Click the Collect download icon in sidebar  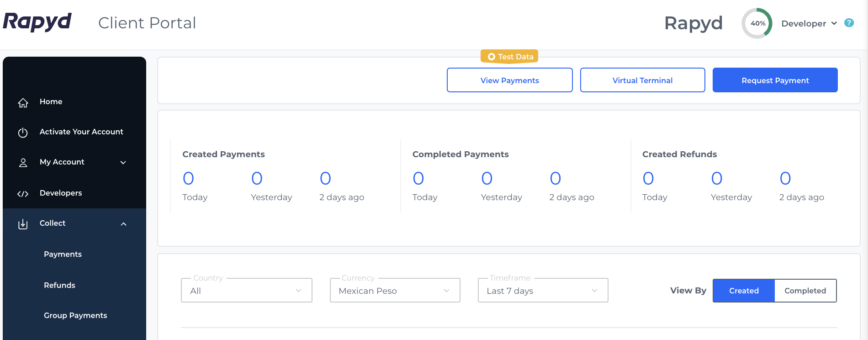[23, 224]
